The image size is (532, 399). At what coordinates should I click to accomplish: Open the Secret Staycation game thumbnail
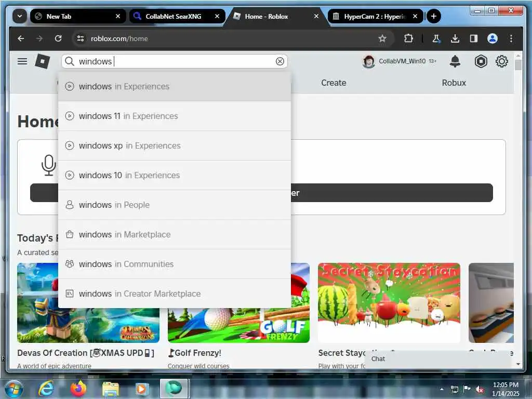pyautogui.click(x=389, y=303)
